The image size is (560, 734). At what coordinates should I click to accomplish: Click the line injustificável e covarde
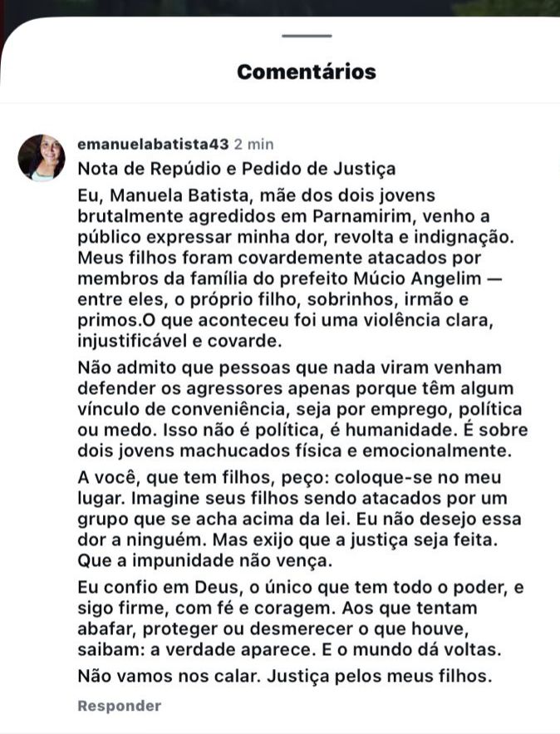tap(180, 341)
